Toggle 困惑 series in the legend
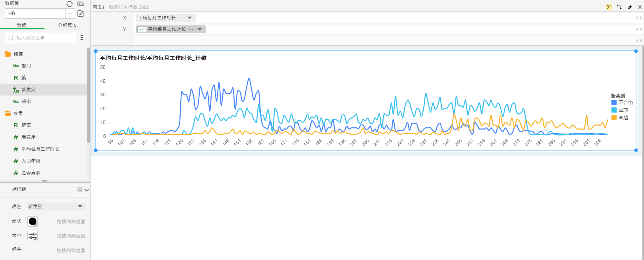This screenshot has width=644, height=260. [x=623, y=110]
